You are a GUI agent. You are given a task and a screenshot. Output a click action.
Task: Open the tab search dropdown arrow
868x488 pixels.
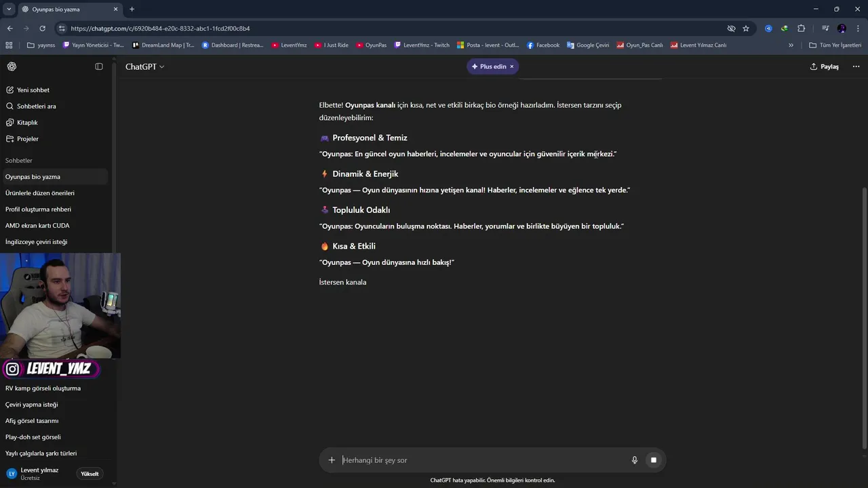coord(9,9)
